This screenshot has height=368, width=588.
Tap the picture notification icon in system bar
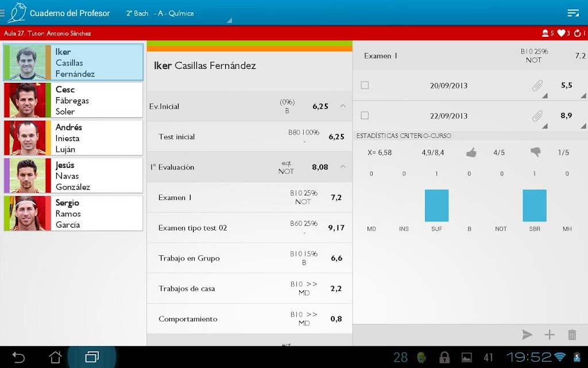tap(466, 357)
